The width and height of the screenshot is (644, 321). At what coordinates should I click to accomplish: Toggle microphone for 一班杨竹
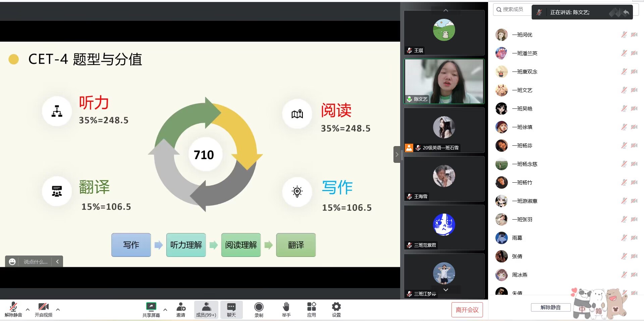[x=624, y=182]
